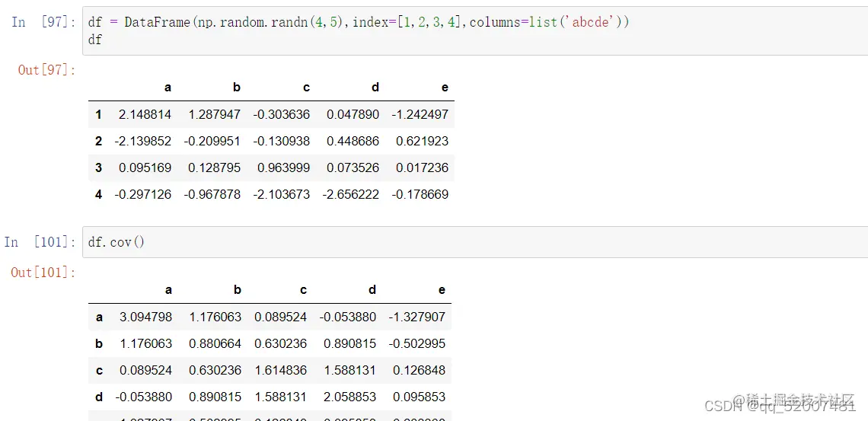The height and width of the screenshot is (421, 868).
Task: Click row label d in the covariance table
Action: [x=99, y=397]
